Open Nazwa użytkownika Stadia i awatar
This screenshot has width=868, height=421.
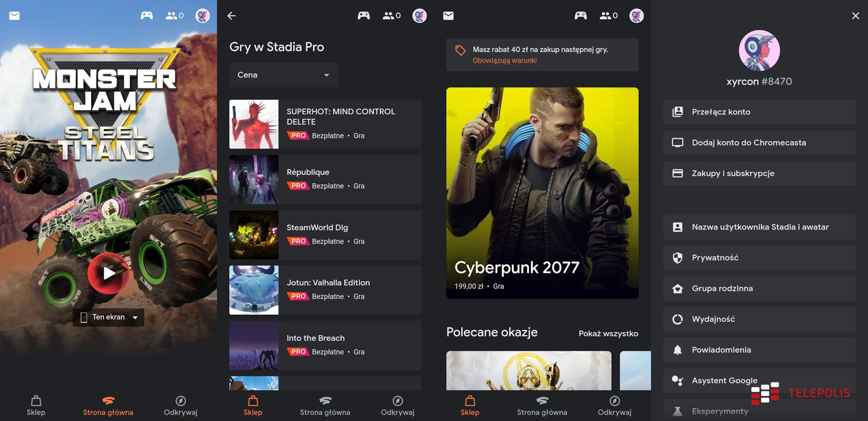(759, 227)
